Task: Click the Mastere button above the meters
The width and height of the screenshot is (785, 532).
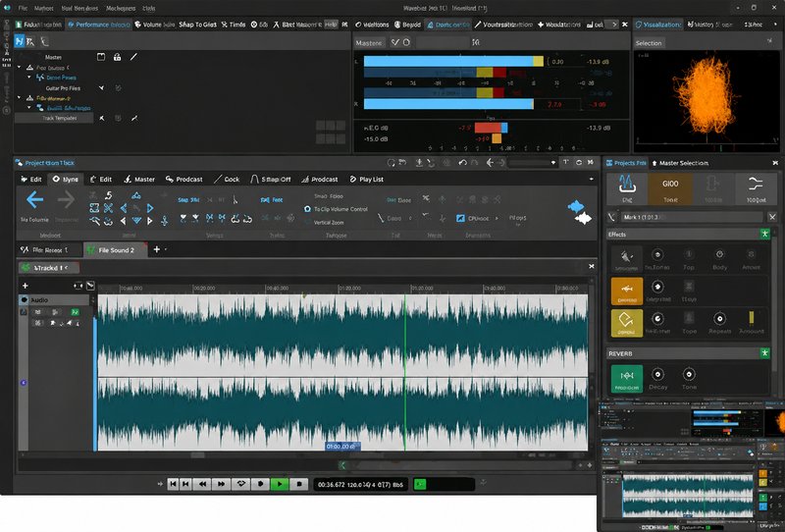Action: 370,42
